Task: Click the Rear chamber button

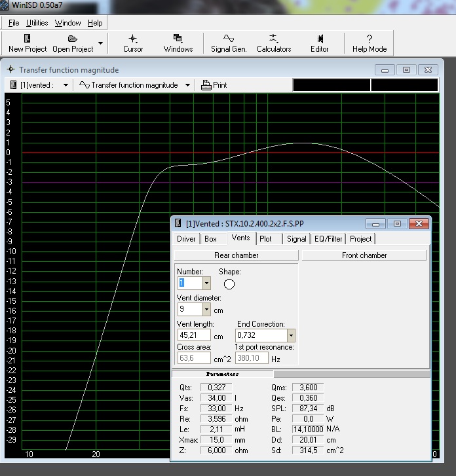Action: coord(237,255)
